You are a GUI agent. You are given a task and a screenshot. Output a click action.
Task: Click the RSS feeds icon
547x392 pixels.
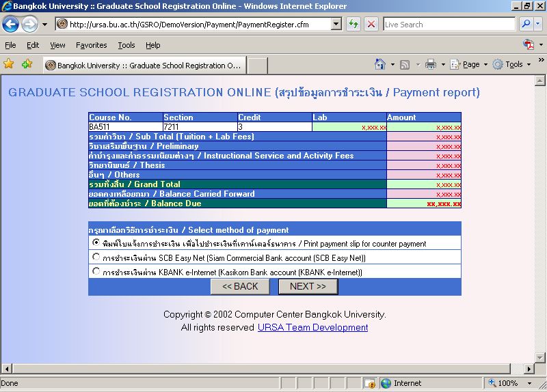click(x=405, y=64)
